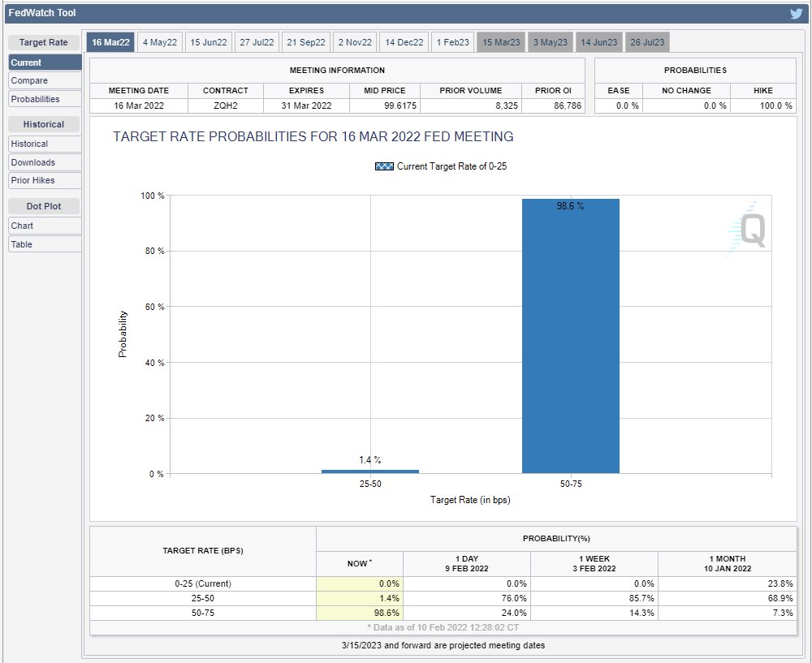
Task: Click the 25-50 row label in table
Action: pos(203,598)
